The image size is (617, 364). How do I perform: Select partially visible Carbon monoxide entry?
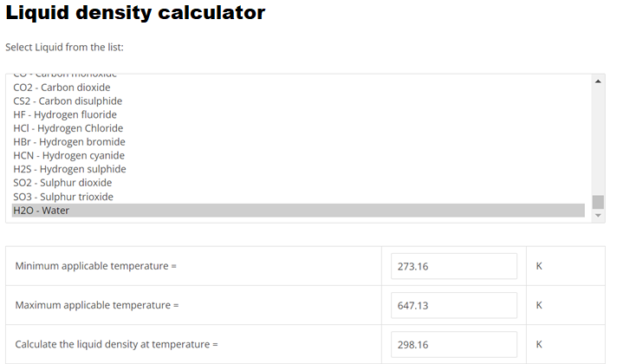[298, 76]
